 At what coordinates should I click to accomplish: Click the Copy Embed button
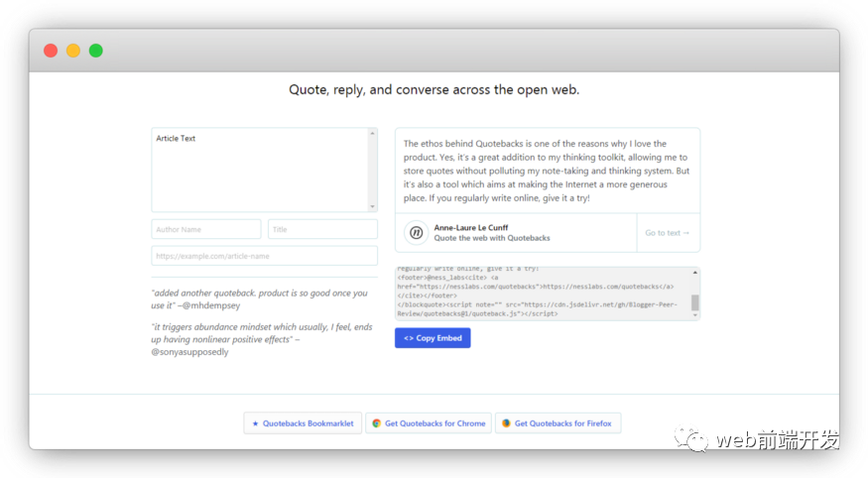(433, 338)
